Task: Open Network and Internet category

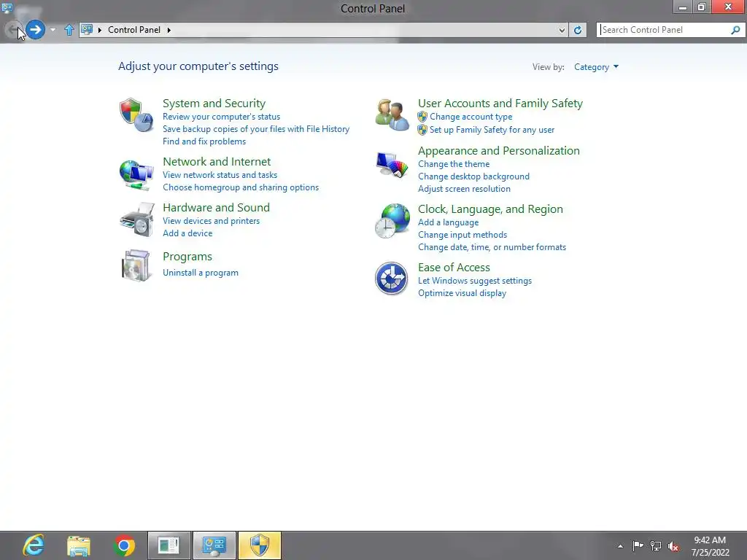Action: pos(217,161)
